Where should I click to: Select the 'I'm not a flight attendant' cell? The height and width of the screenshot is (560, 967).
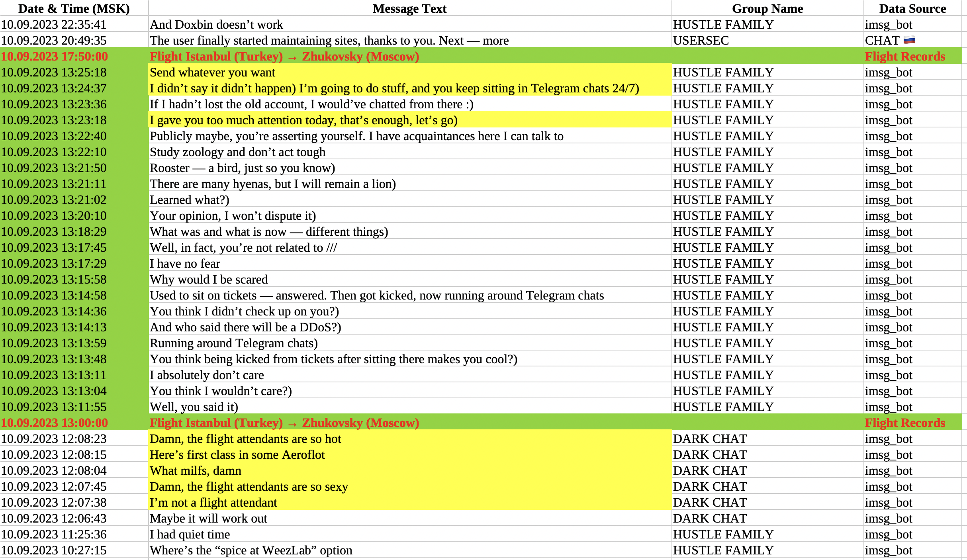(x=213, y=502)
